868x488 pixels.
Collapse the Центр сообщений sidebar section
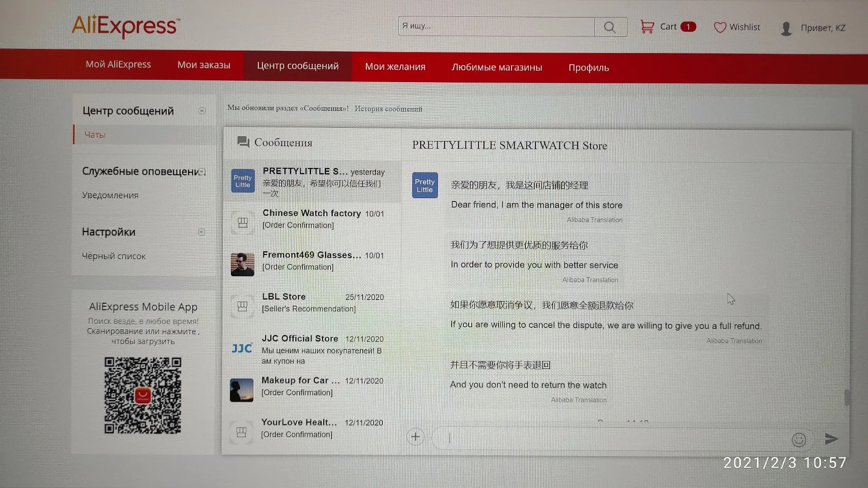click(x=202, y=111)
